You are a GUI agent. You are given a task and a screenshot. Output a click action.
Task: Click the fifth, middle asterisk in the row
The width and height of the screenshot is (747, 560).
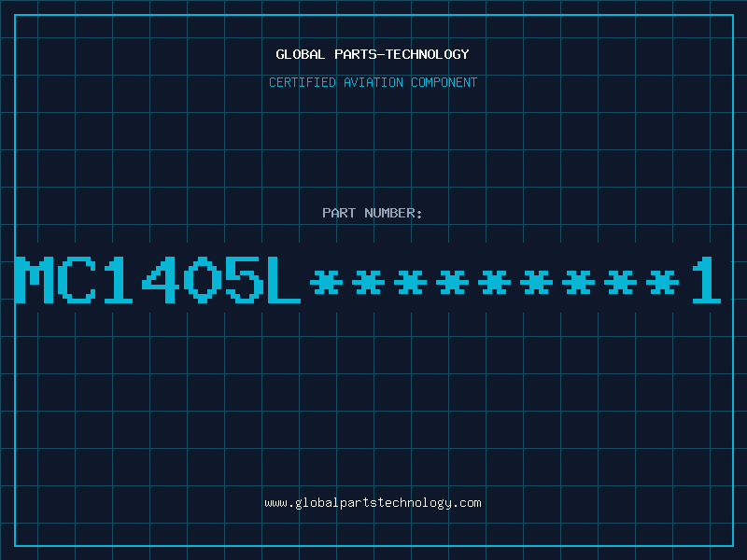tap(495, 282)
